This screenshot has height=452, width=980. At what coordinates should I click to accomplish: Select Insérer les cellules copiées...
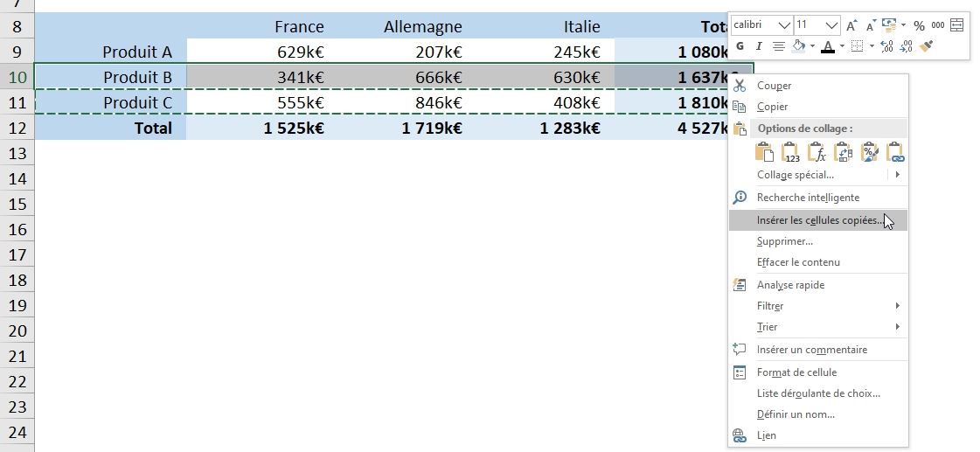[x=818, y=220]
